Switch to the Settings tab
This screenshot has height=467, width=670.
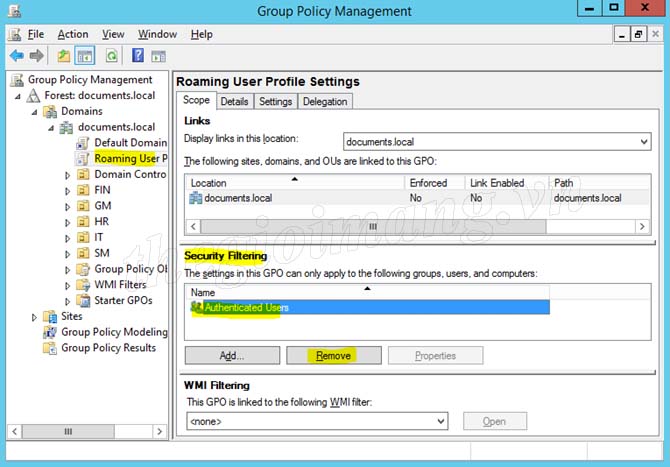coord(276,102)
